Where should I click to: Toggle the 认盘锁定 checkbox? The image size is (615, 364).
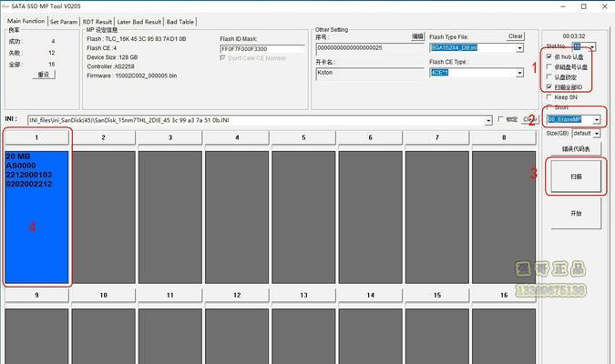click(x=549, y=76)
